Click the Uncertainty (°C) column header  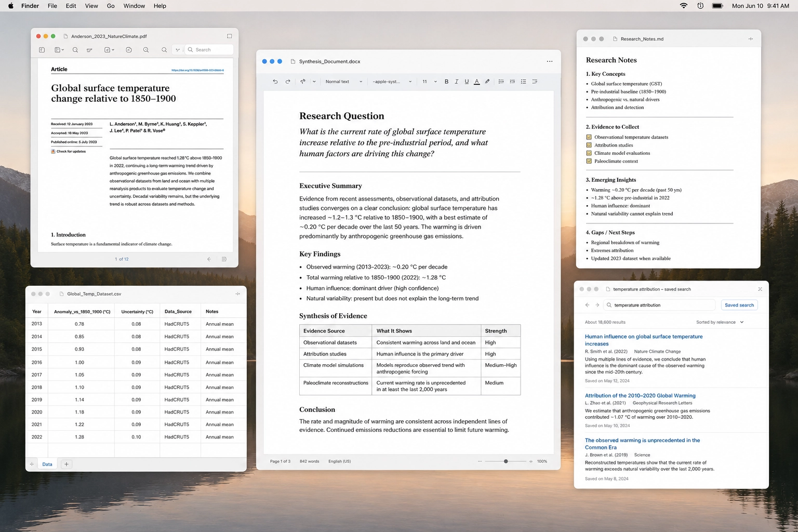pyautogui.click(x=137, y=312)
